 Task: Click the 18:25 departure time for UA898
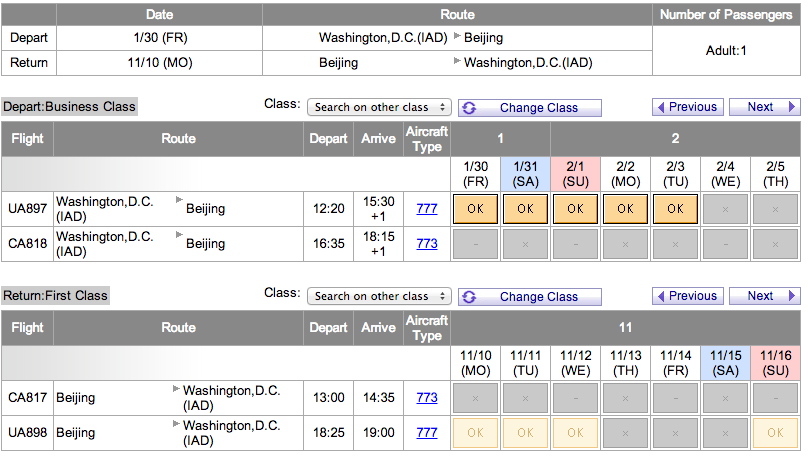click(329, 433)
